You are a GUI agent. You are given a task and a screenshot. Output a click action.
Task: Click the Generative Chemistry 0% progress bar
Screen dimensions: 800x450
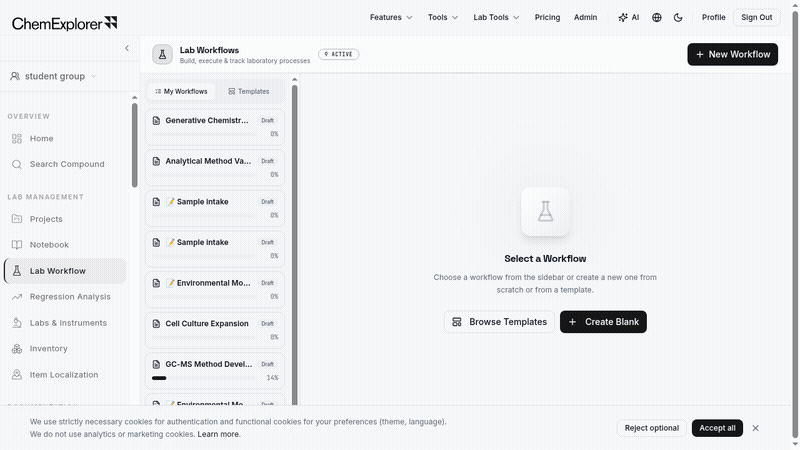(x=204, y=134)
